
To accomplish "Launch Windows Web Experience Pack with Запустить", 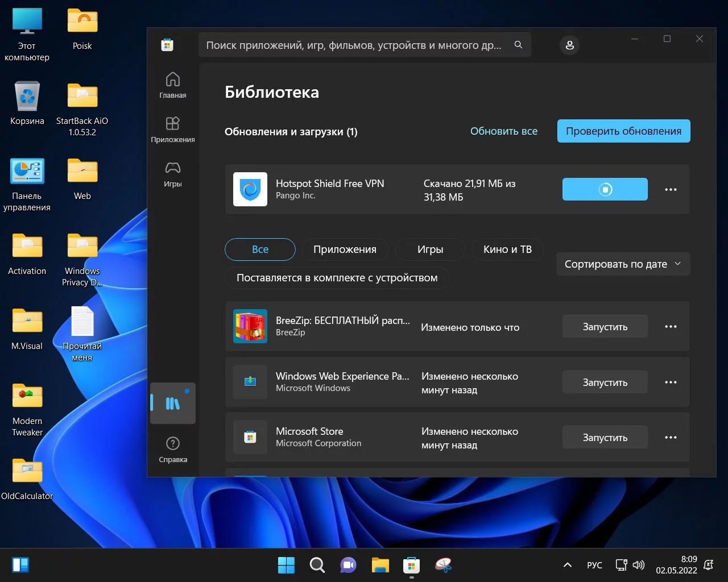I will click(605, 383).
